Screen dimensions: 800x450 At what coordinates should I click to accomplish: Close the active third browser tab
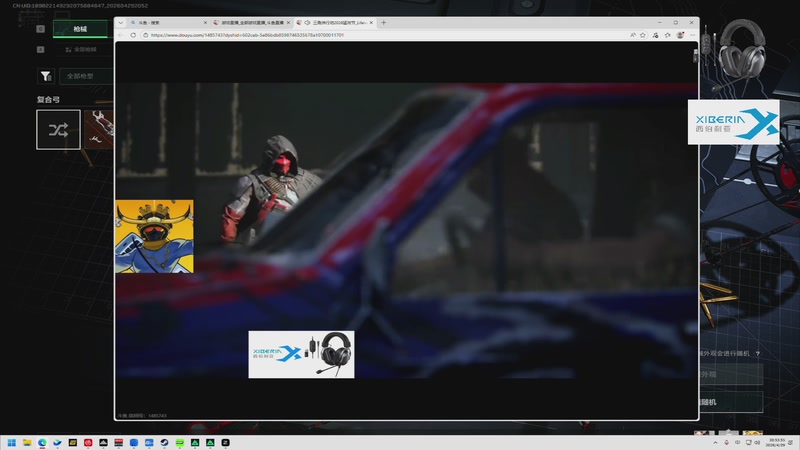(371, 23)
